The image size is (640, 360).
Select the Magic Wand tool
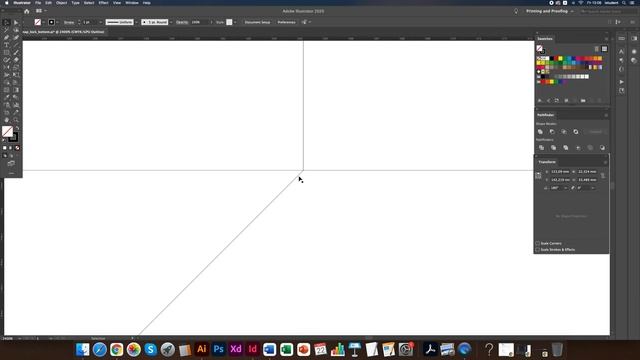(x=7, y=30)
